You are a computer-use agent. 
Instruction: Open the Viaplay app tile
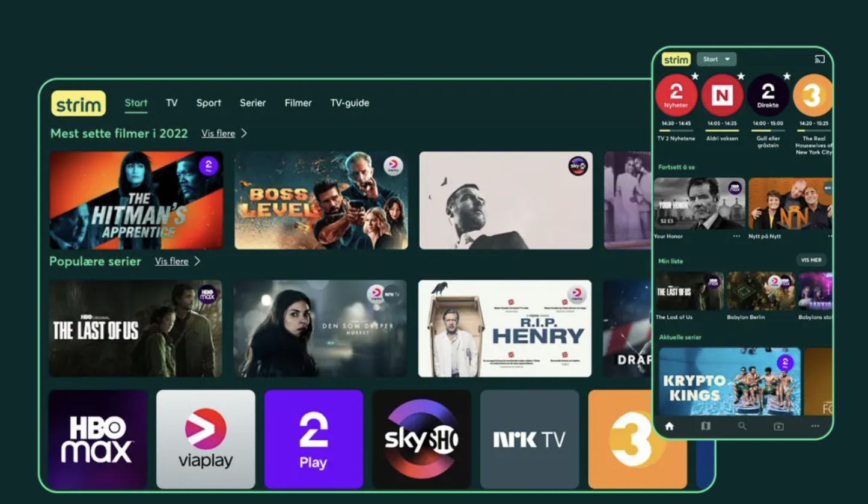pos(206,439)
